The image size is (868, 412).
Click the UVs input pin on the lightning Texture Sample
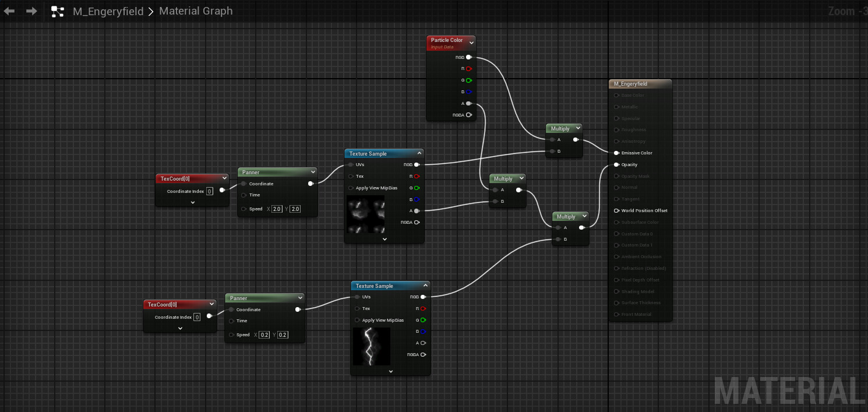coord(357,297)
